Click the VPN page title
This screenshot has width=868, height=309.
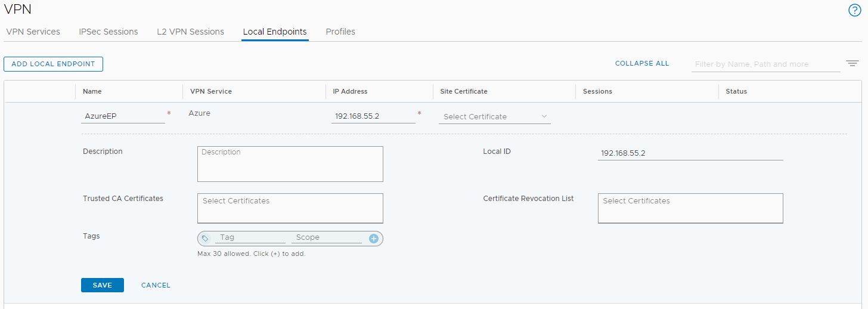pos(17,10)
